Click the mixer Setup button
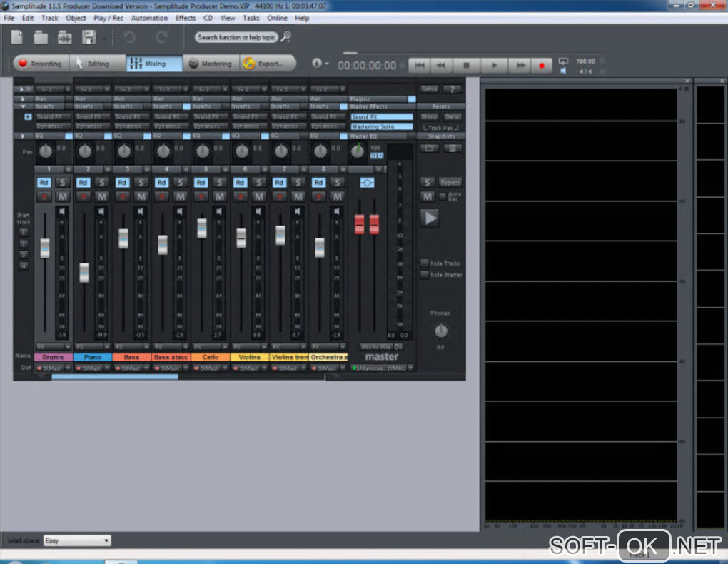 tap(430, 89)
